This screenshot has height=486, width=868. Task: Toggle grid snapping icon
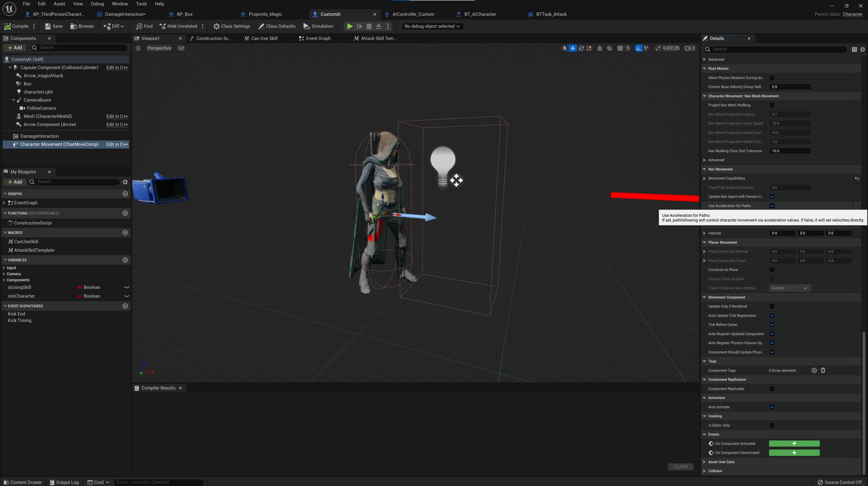[620, 48]
